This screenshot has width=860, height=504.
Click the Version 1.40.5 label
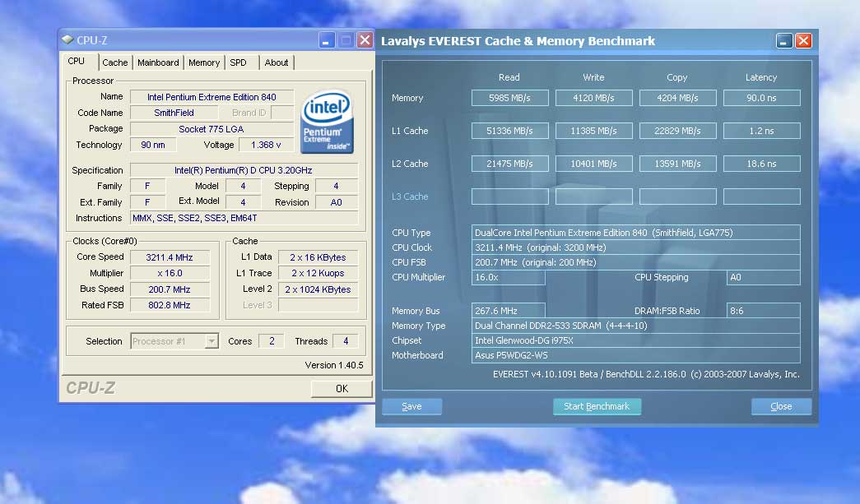(334, 365)
